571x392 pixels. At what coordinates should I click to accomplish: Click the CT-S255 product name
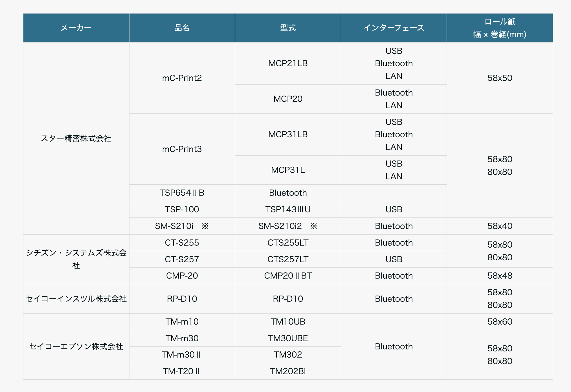pyautogui.click(x=182, y=243)
